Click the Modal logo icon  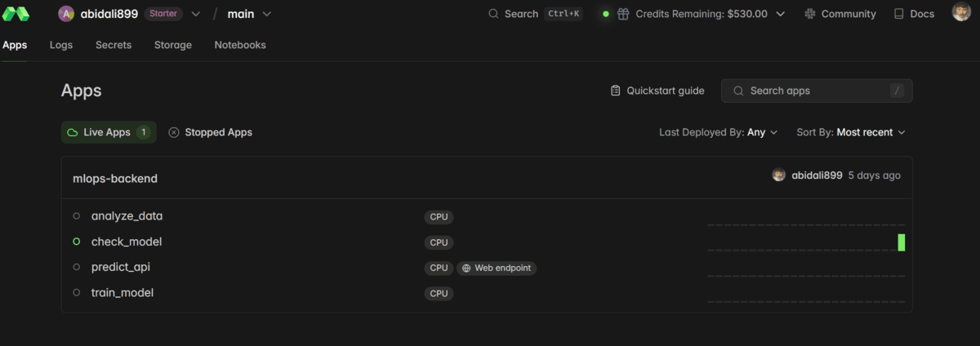pyautogui.click(x=16, y=14)
